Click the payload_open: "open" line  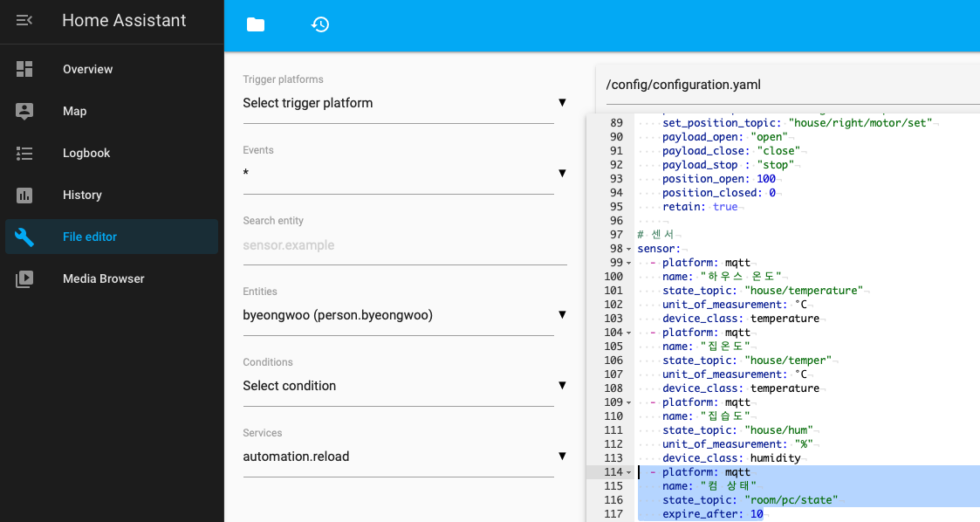point(725,137)
